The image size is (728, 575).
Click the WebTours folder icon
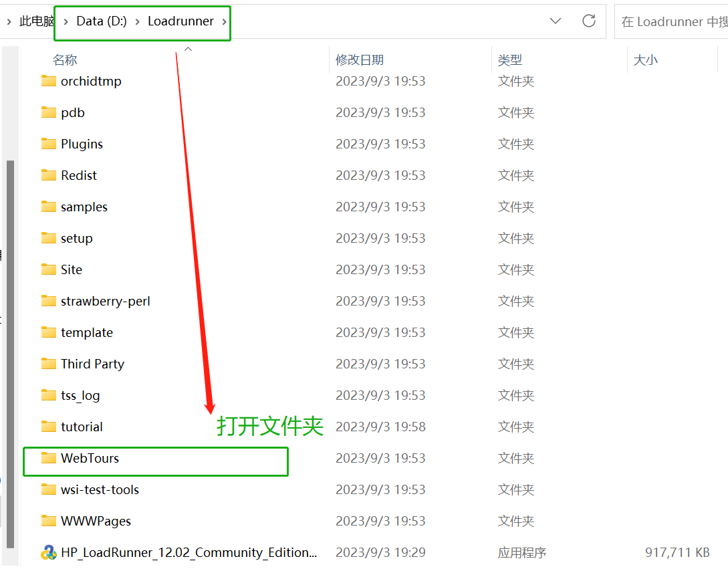[48, 458]
